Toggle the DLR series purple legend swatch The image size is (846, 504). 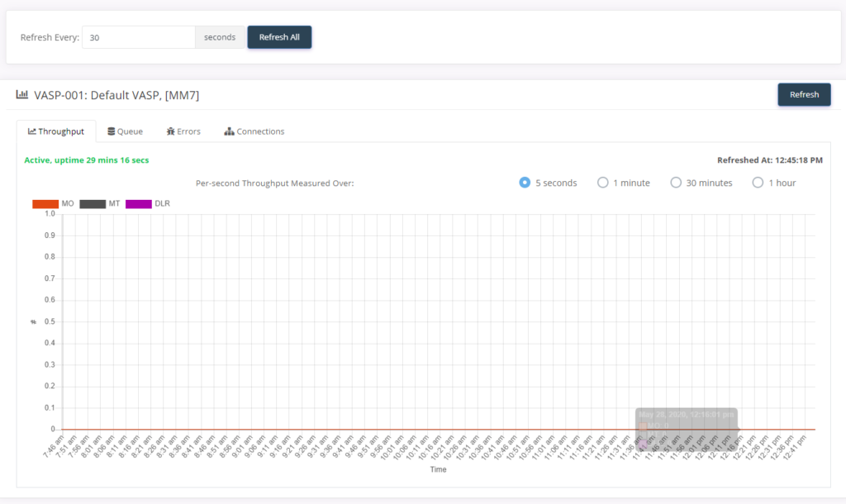pos(139,203)
